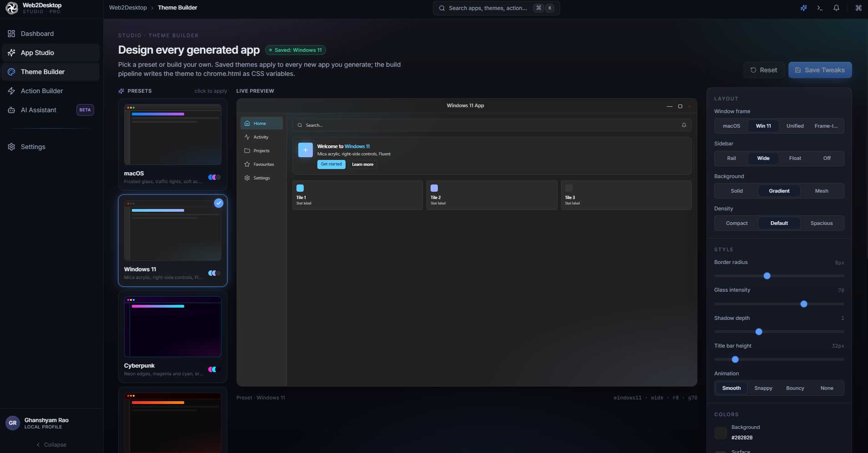Viewport: 868px width, 453px height.
Task: Click the Cyberpunk preset color dots
Action: point(215,369)
